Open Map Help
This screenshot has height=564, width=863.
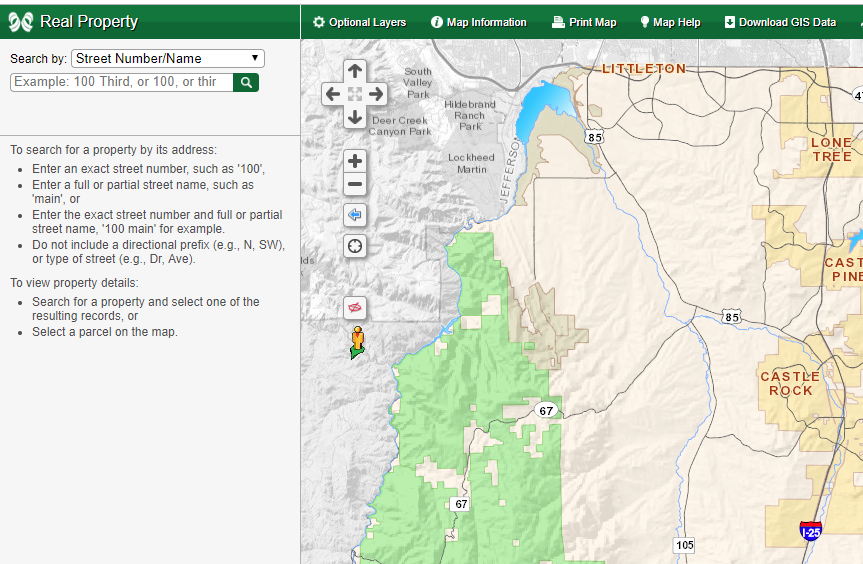click(670, 22)
